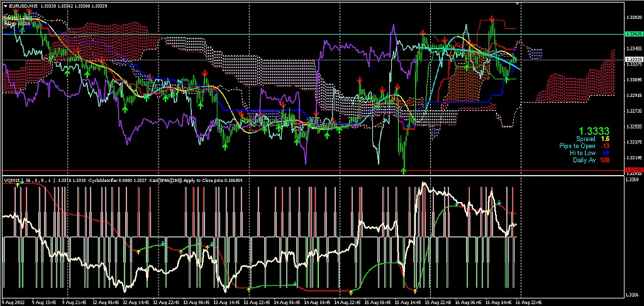Click the red 1.32050 price level tag
This screenshot has width=644, height=306.
[634, 171]
